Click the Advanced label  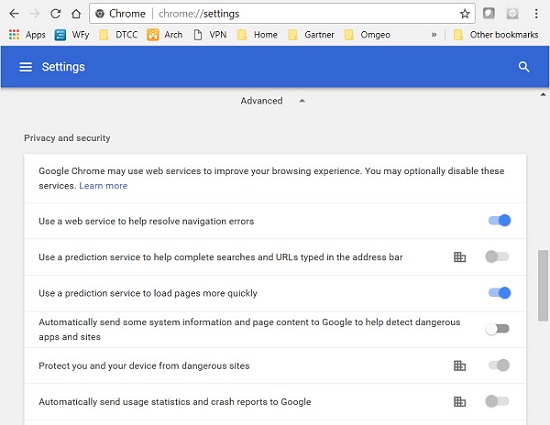[261, 101]
